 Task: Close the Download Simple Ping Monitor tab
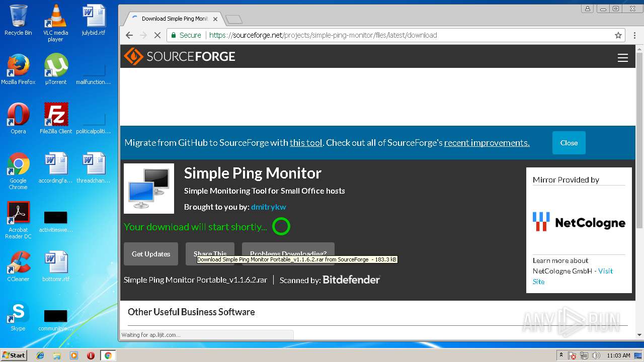coord(215,19)
